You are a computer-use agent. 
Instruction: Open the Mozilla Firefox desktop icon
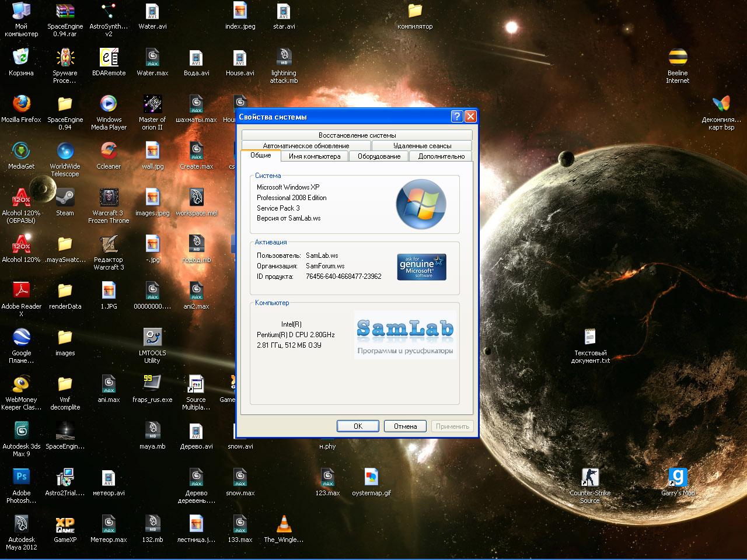click(x=22, y=104)
